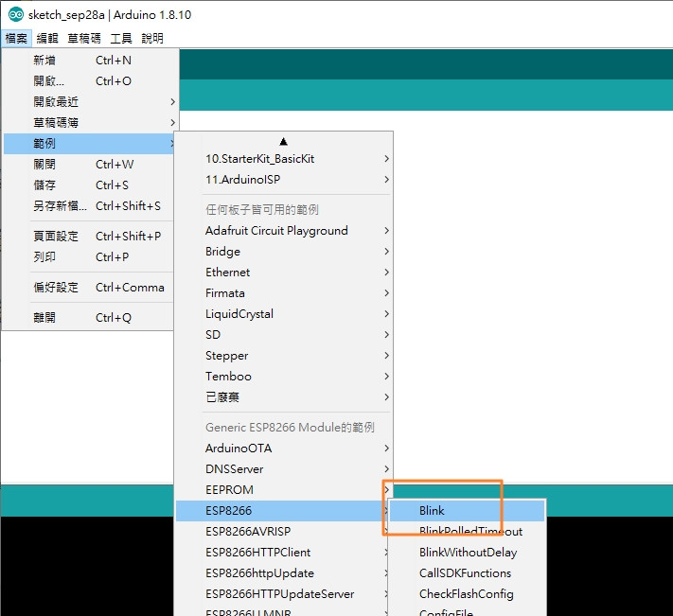Expand 10.StarterKit_BasicKit examples
This screenshot has height=616, width=673.
tap(283, 159)
